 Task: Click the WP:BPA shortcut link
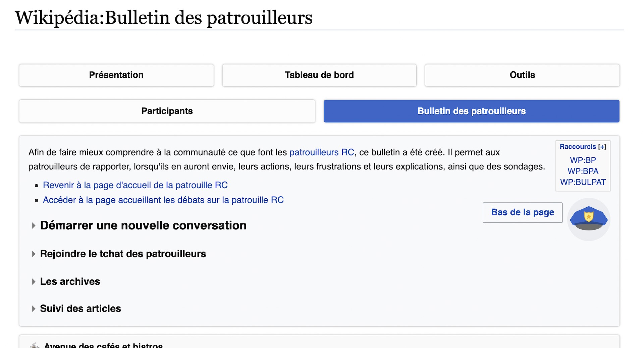(583, 171)
